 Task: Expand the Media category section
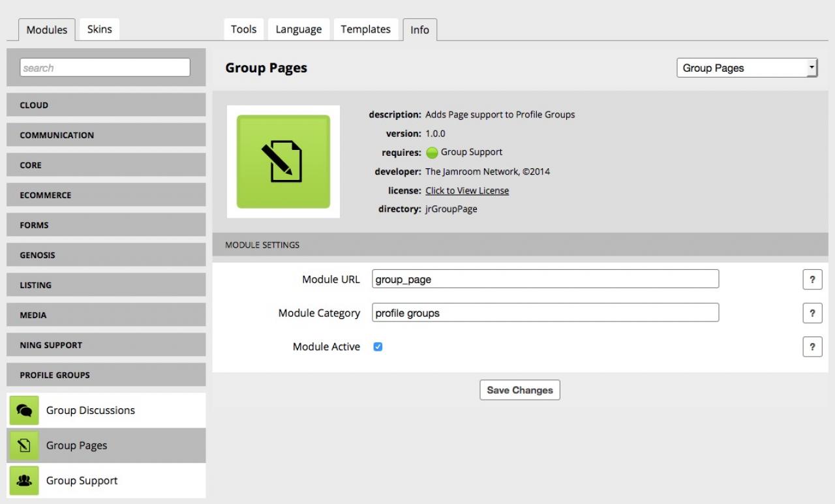click(x=106, y=315)
